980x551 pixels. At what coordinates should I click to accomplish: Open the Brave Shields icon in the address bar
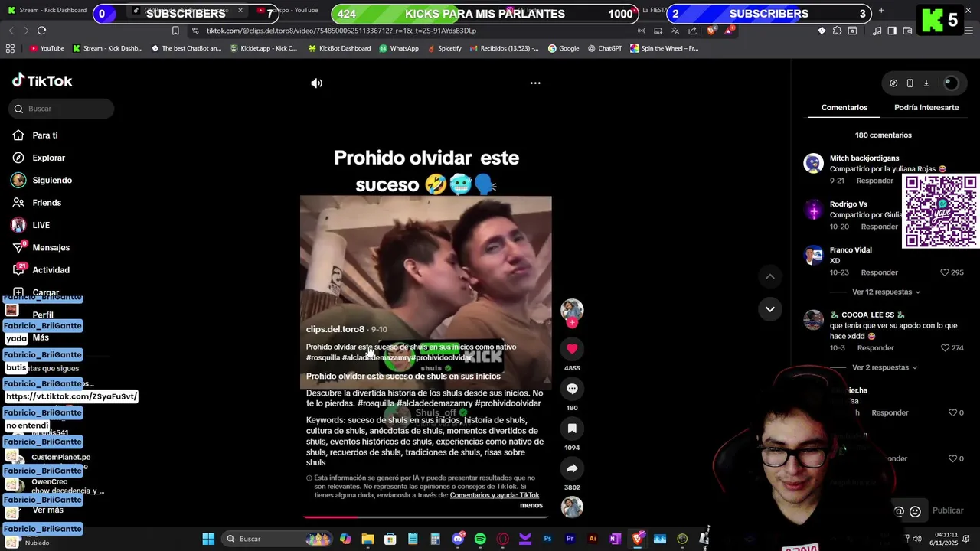tap(711, 31)
